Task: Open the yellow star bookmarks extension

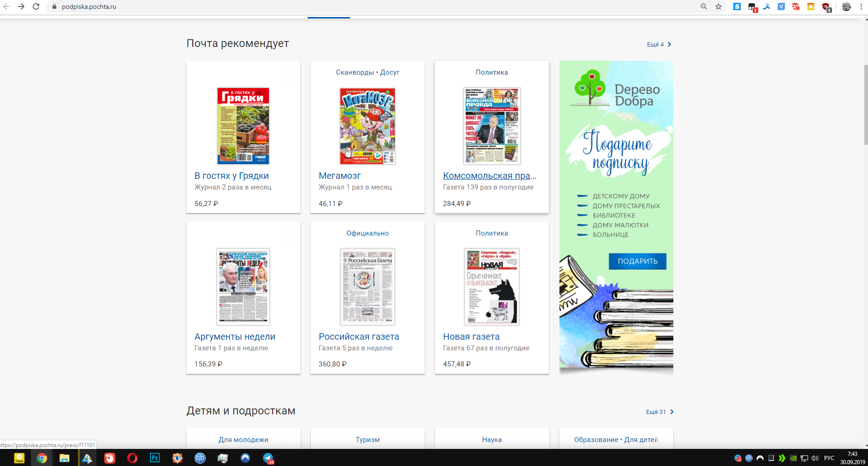Action: (x=811, y=6)
